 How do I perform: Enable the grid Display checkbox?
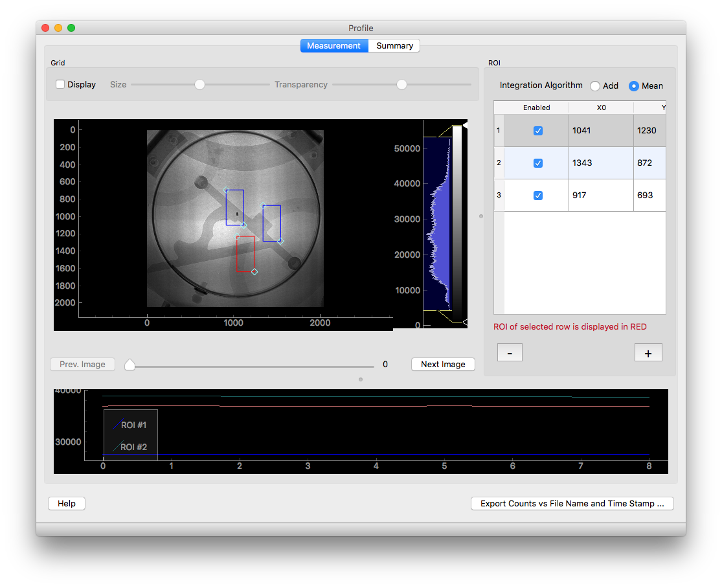tap(60, 85)
